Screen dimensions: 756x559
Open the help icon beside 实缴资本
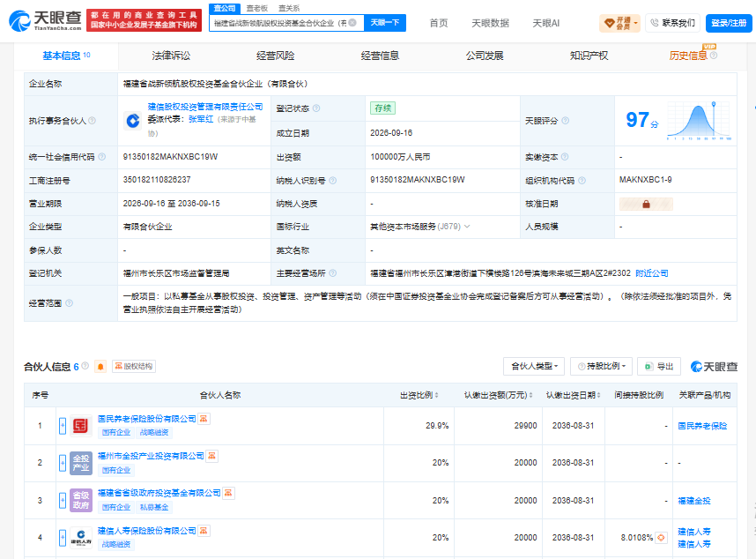(x=565, y=157)
